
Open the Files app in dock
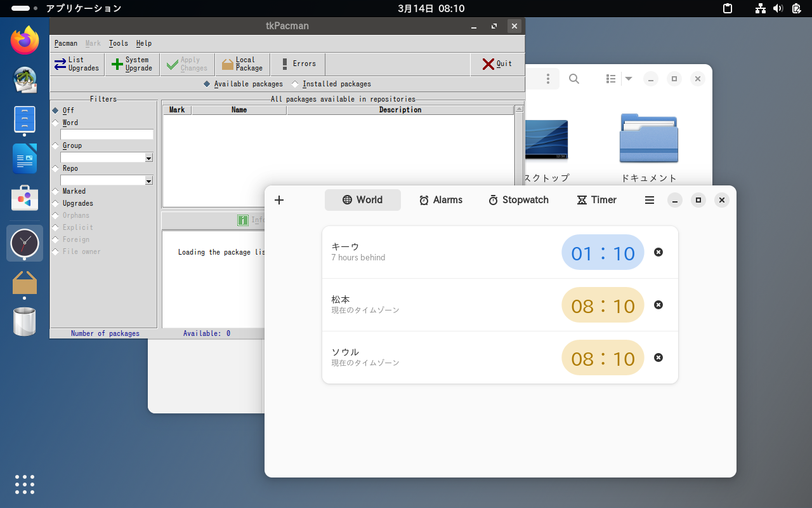pos(25,119)
